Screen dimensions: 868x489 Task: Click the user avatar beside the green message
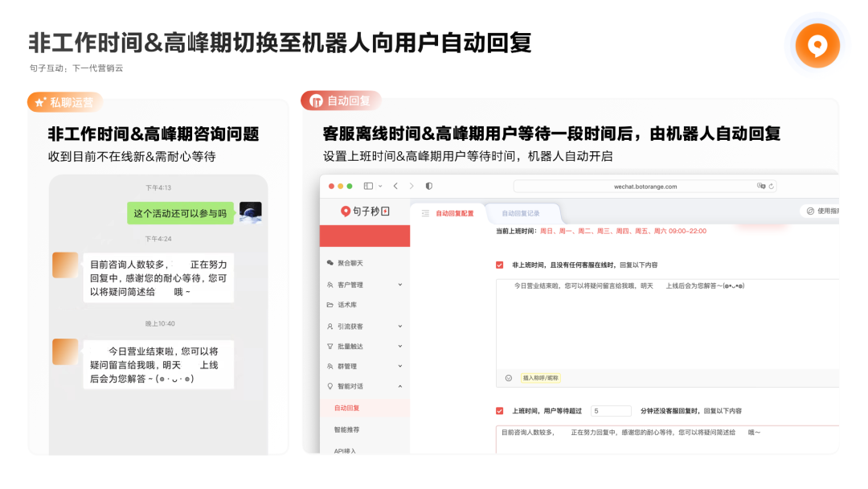250,212
